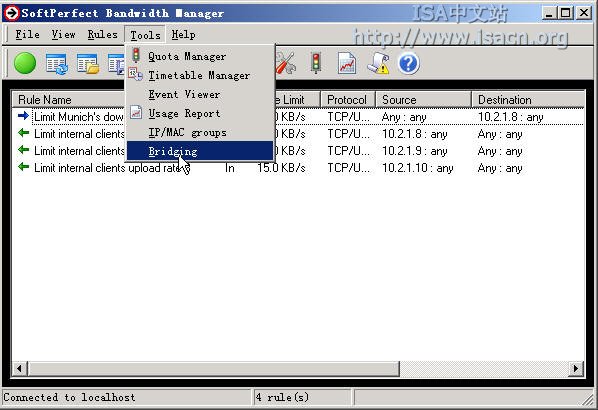This screenshot has width=598, height=410.
Task: Open the event viewer scroll warning icon
Action: (x=378, y=63)
